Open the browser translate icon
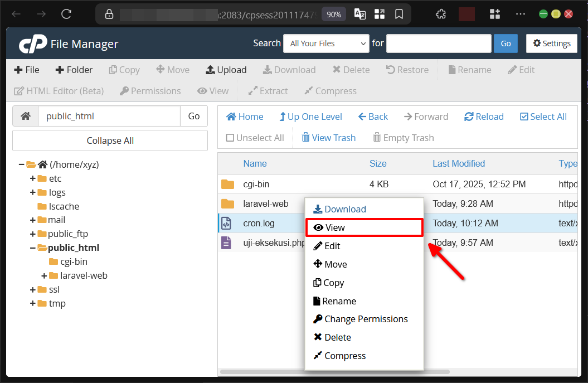588x383 pixels. [x=360, y=14]
